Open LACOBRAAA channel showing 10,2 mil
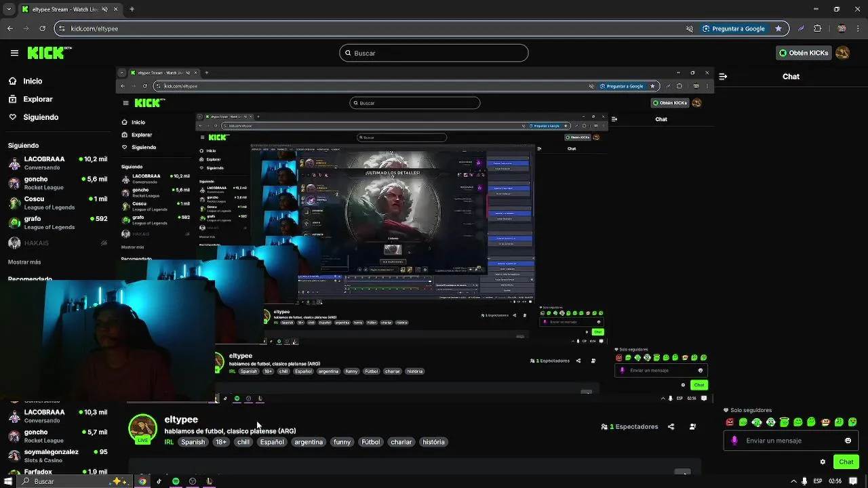Screen dimensions: 868x488 coord(58,163)
